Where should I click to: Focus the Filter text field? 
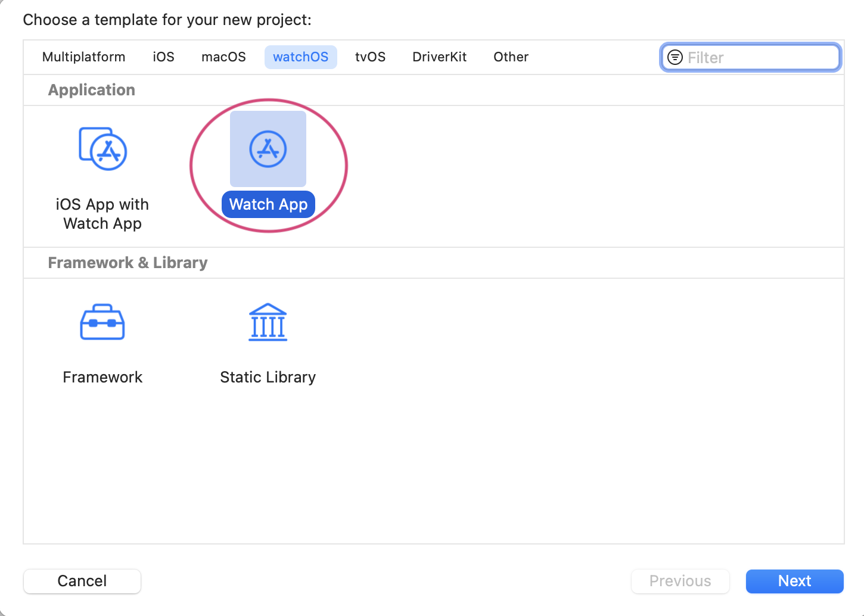point(760,58)
